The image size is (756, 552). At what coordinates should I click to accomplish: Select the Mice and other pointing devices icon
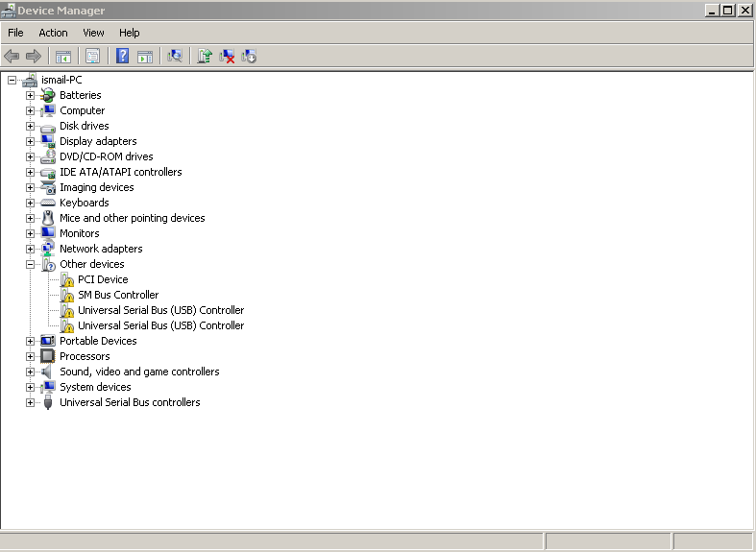48,218
